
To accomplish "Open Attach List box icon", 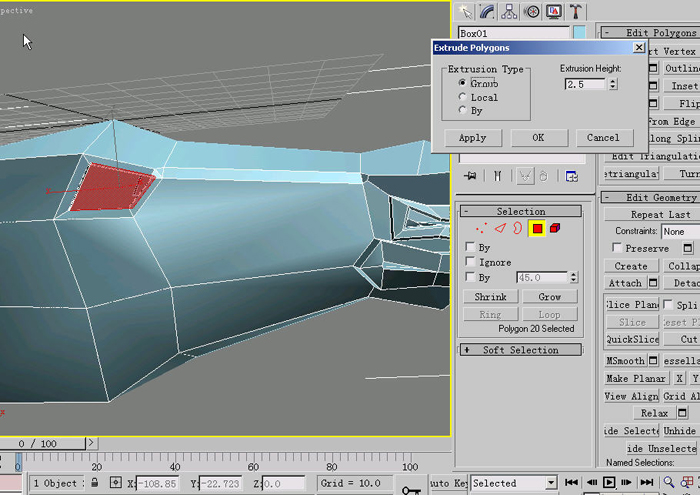I will [x=653, y=283].
